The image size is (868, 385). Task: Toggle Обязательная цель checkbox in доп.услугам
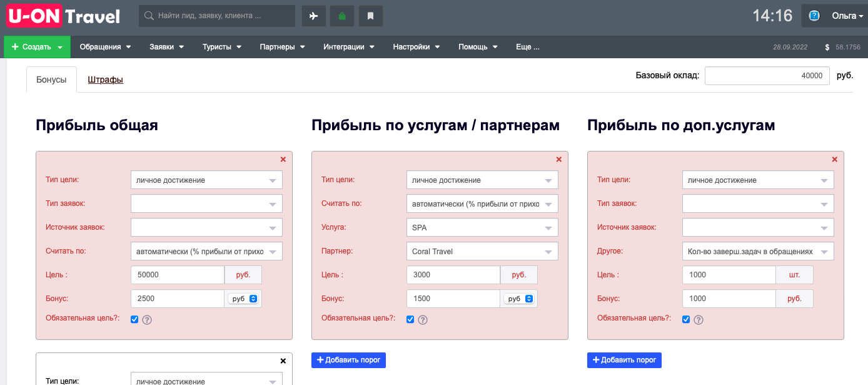coord(686,319)
